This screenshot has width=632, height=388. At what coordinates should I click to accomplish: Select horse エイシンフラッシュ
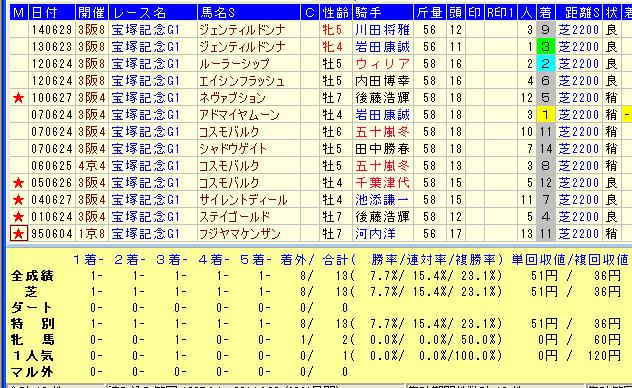click(x=242, y=81)
